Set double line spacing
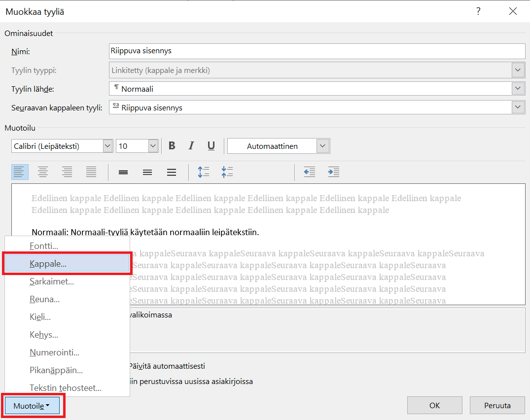 172,173
